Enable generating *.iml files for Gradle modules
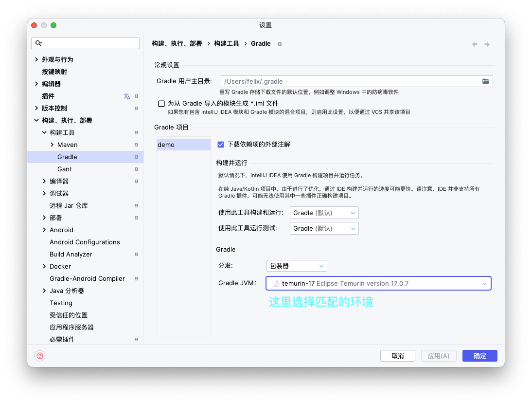Image resolution: width=532 pixels, height=403 pixels. coord(161,104)
